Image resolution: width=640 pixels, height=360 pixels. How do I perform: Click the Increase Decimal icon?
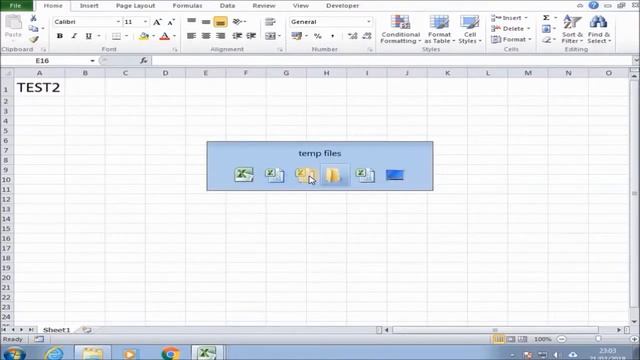pos(352,36)
